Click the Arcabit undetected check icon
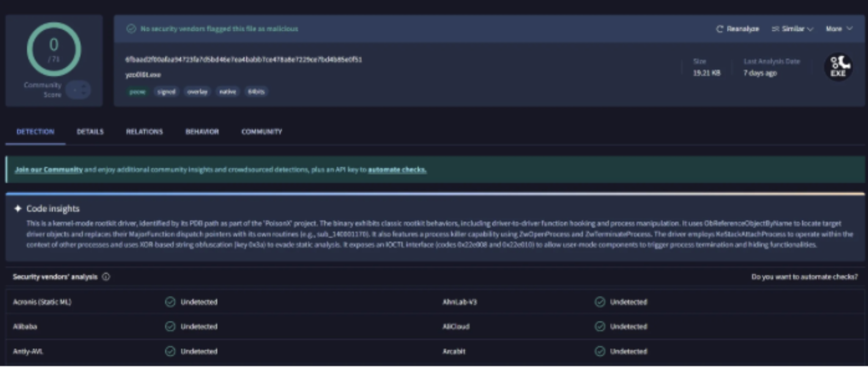Image resolution: width=868 pixels, height=367 pixels. [x=600, y=351]
